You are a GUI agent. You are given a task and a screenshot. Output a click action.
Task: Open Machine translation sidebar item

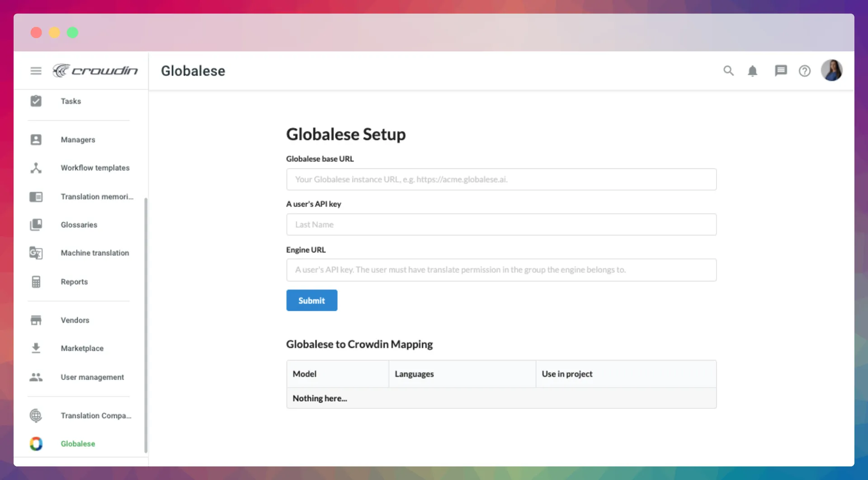pos(95,253)
